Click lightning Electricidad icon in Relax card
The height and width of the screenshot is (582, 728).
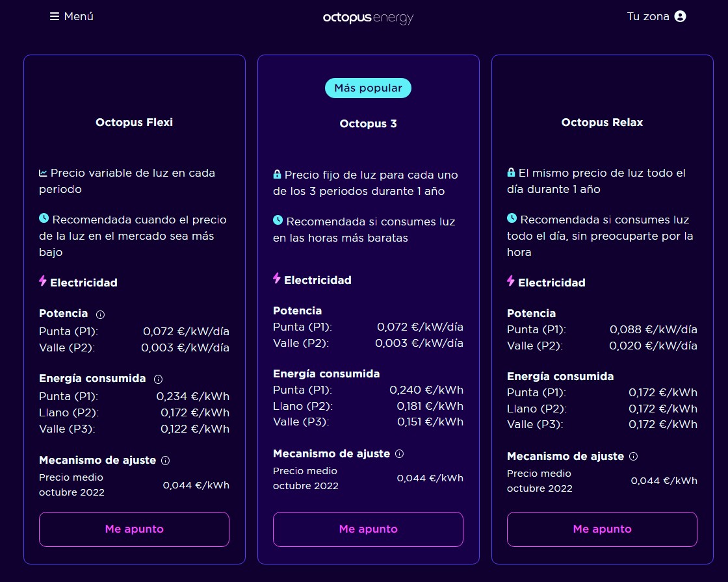pos(511,281)
